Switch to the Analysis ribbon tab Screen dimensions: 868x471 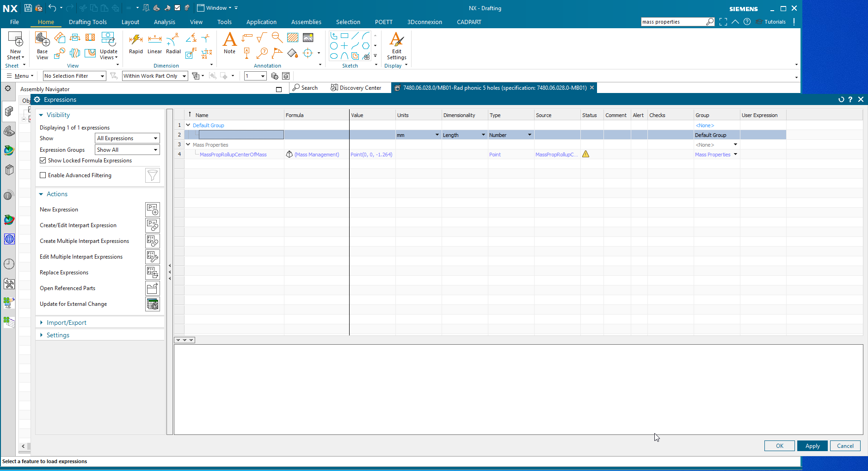coord(165,22)
